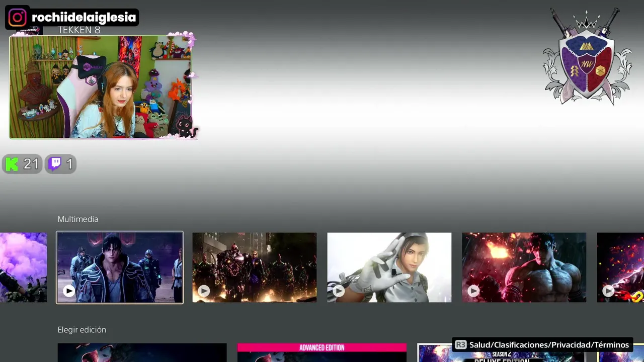This screenshot has width=644, height=362.
Task: Click the rochiidelaiglesia Instagram handle
Action: [84, 18]
